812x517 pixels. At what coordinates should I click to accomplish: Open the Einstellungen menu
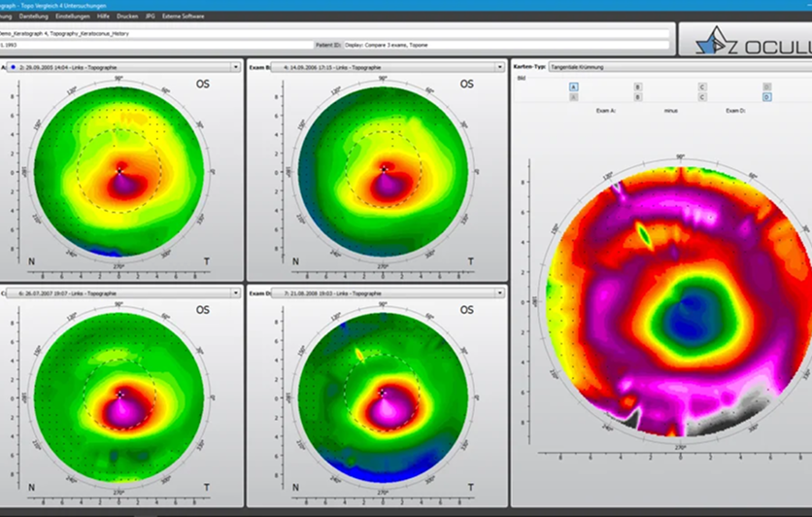[73, 17]
